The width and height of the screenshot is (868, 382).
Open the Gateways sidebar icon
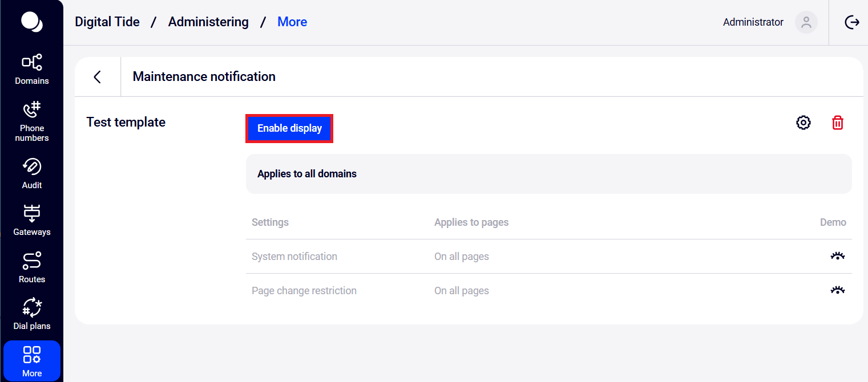tap(32, 220)
